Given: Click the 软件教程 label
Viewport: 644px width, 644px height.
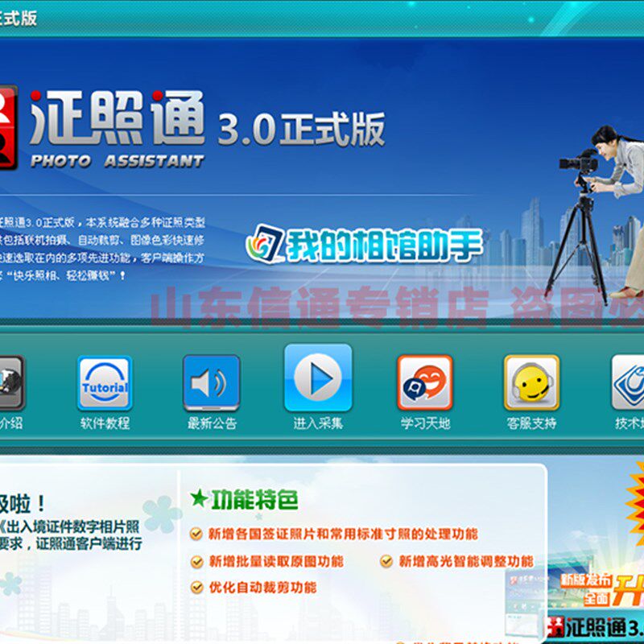Looking at the screenshot, I should [x=105, y=423].
